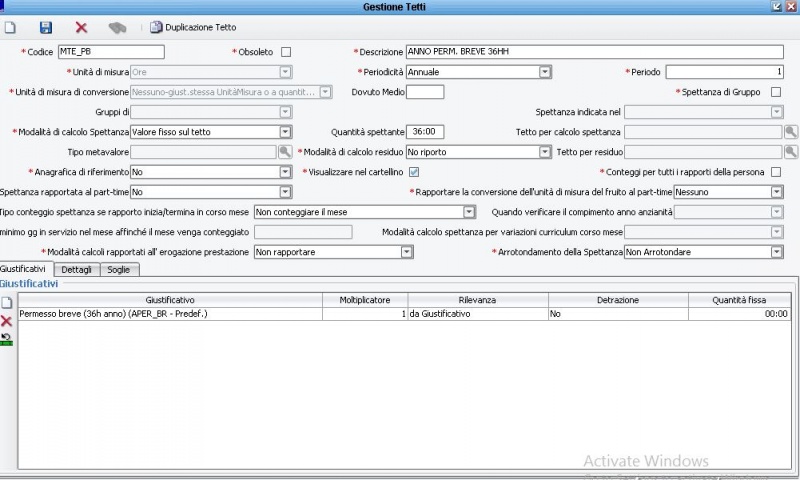Expand the Anagrafica di riferimento dropdown
Image resolution: width=800 pixels, height=480 pixels.
(x=286, y=172)
